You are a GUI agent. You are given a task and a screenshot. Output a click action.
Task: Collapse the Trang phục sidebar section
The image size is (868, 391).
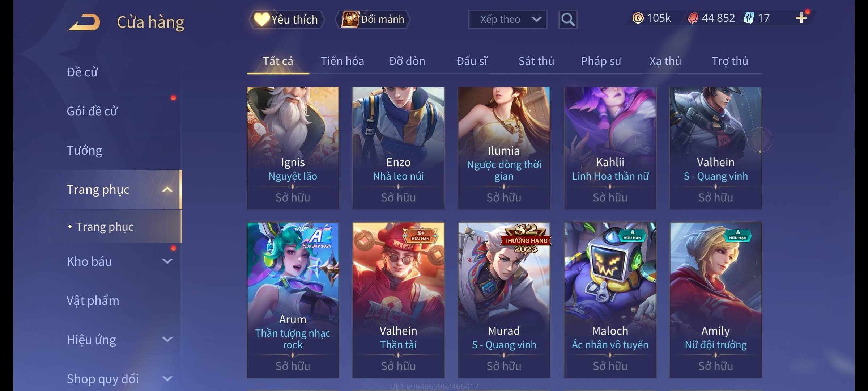tap(167, 190)
